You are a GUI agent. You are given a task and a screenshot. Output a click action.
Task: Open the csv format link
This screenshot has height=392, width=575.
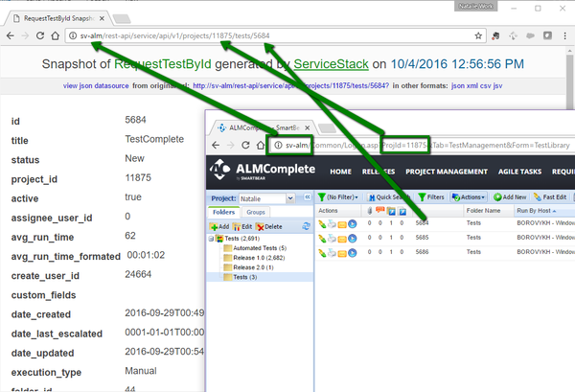coord(486,86)
